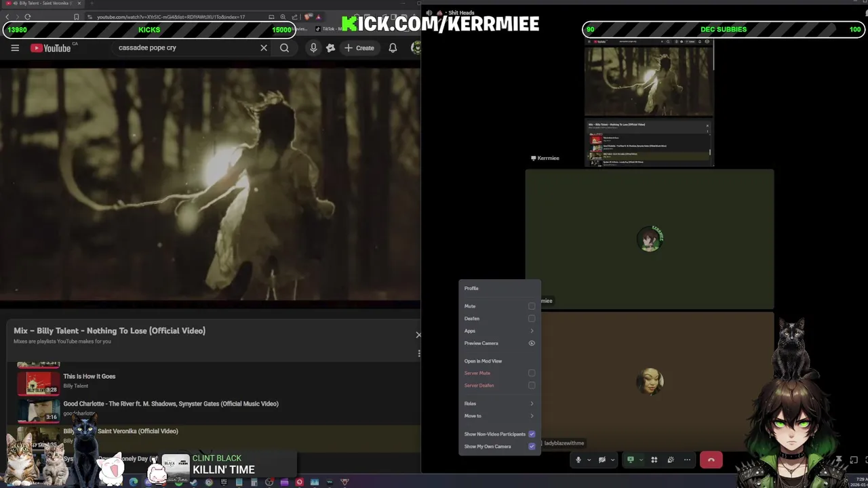This screenshot has width=868, height=488.
Task: Expand the Move to submenu
Action: [500, 415]
